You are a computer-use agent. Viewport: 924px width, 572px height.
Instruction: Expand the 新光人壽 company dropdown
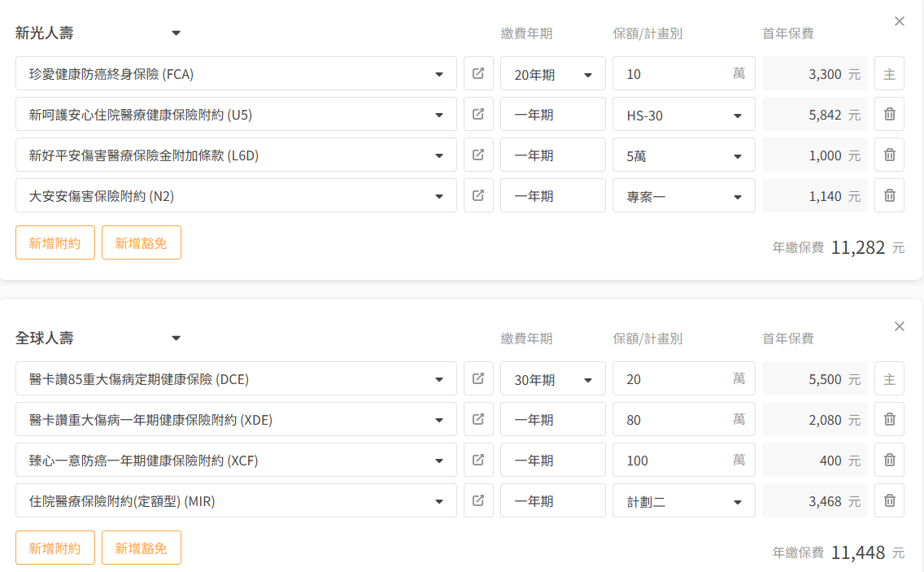[176, 33]
